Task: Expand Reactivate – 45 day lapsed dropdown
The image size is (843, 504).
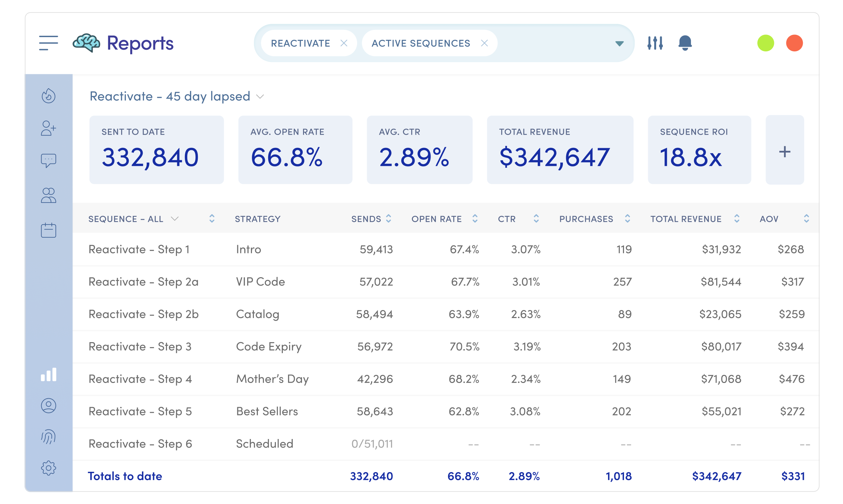Action: tap(261, 97)
